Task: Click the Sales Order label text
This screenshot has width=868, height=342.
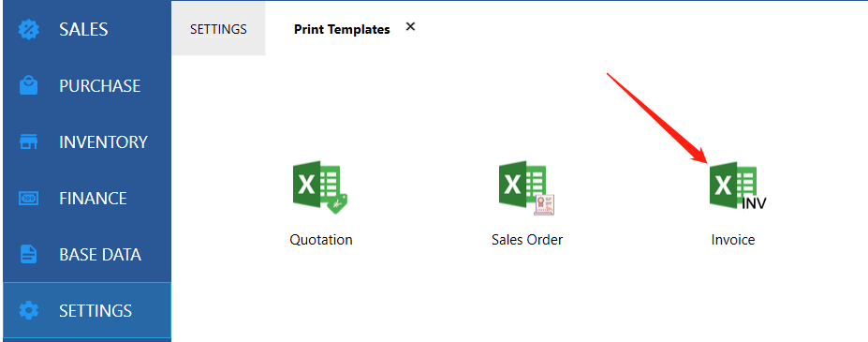Action: click(x=527, y=240)
